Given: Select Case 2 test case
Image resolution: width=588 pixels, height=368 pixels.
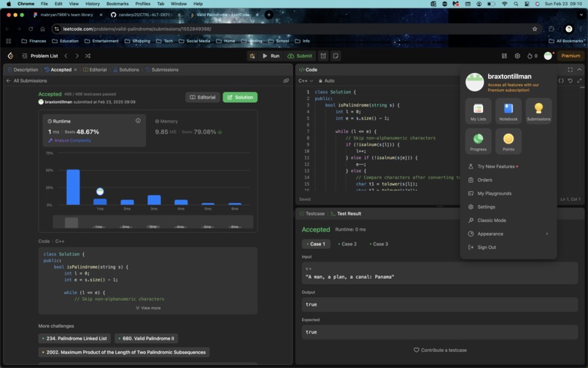Looking at the screenshot, I should (347, 244).
